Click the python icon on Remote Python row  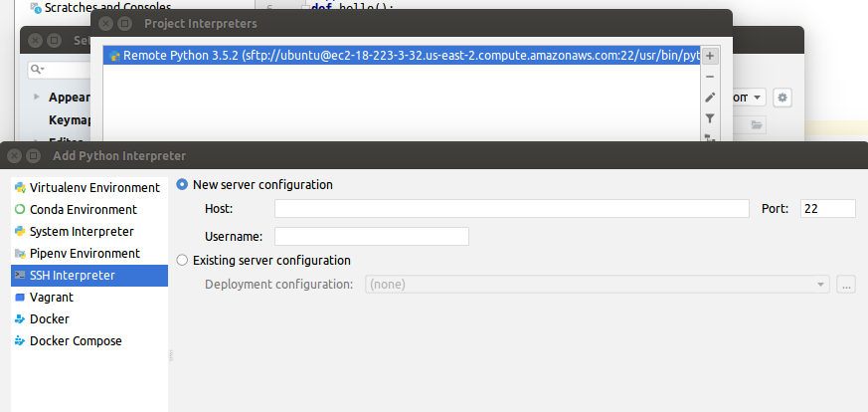[x=114, y=56]
